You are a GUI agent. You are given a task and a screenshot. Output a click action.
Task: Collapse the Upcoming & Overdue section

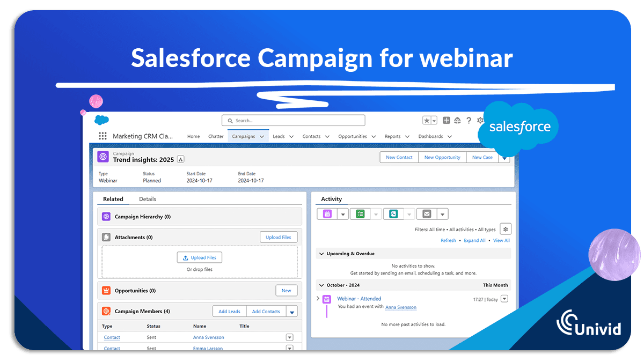(x=321, y=254)
